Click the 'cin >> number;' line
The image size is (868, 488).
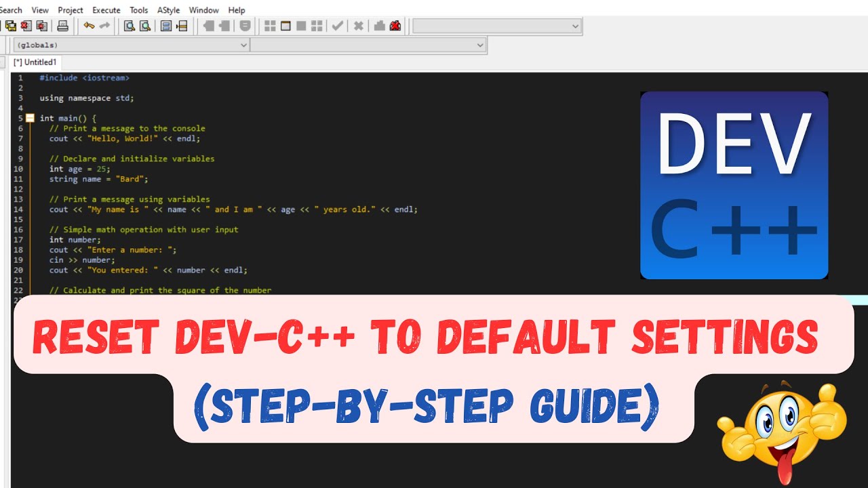82,260
